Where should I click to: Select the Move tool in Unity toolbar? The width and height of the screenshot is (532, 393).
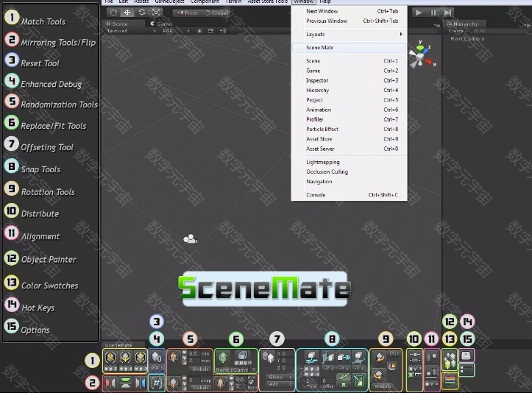[127, 13]
